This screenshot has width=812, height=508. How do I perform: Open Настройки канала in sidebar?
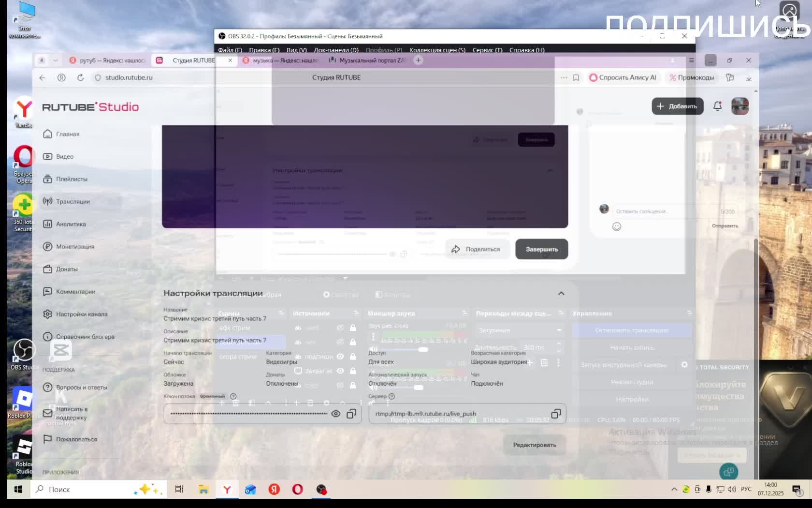click(81, 314)
